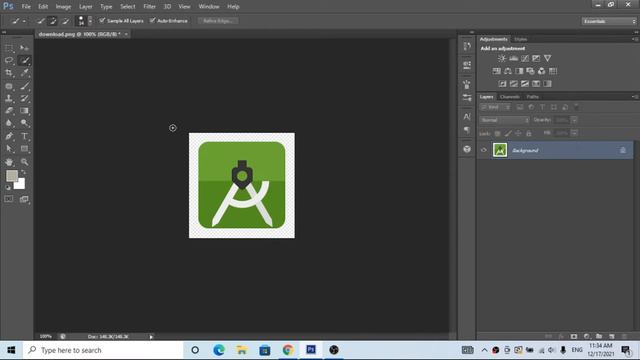Viewport: 640px width, 360px height.
Task: Toggle lock transparent pixels
Action: point(498,133)
